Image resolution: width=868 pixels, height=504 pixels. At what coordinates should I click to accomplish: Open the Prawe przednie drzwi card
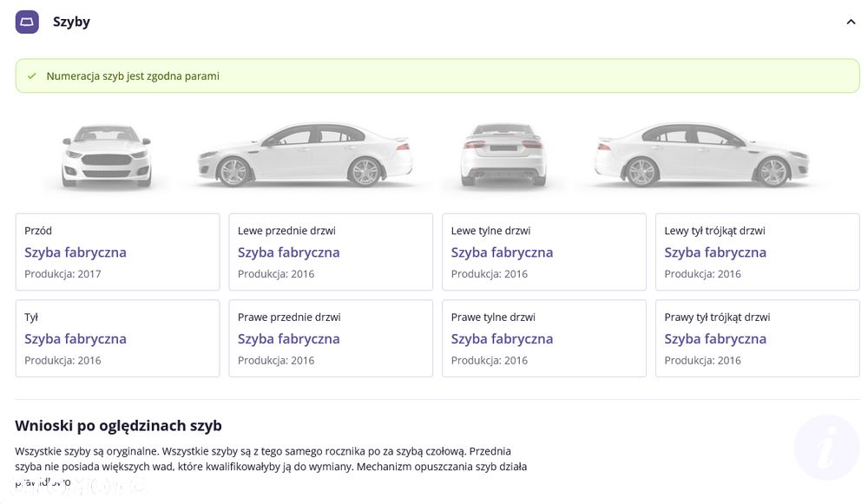331,338
